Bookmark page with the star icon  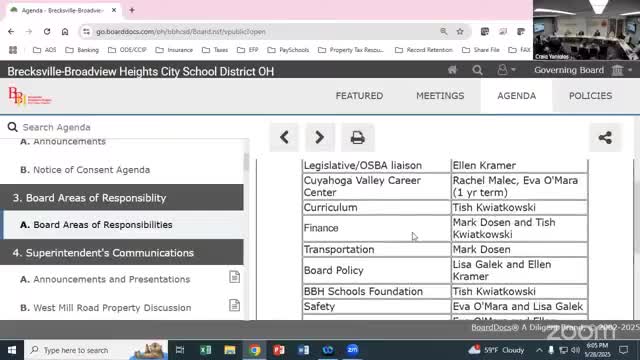[460, 31]
